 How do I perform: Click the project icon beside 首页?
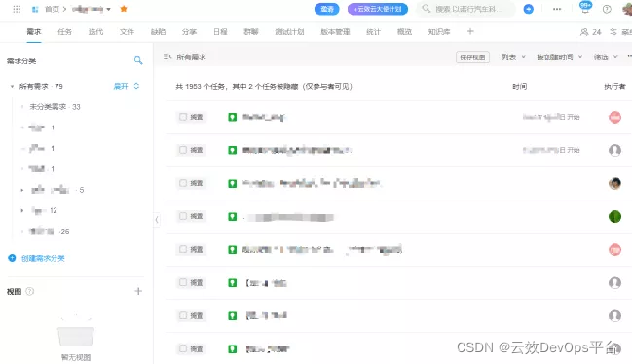35,9
